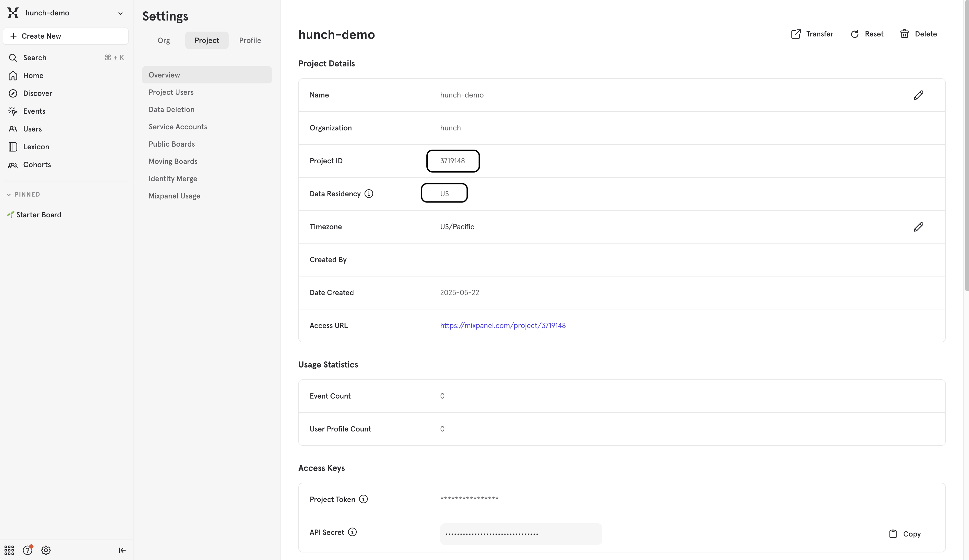Edit the project Name using the pencil icon
Viewport: 969px width, 560px height.
point(919,95)
